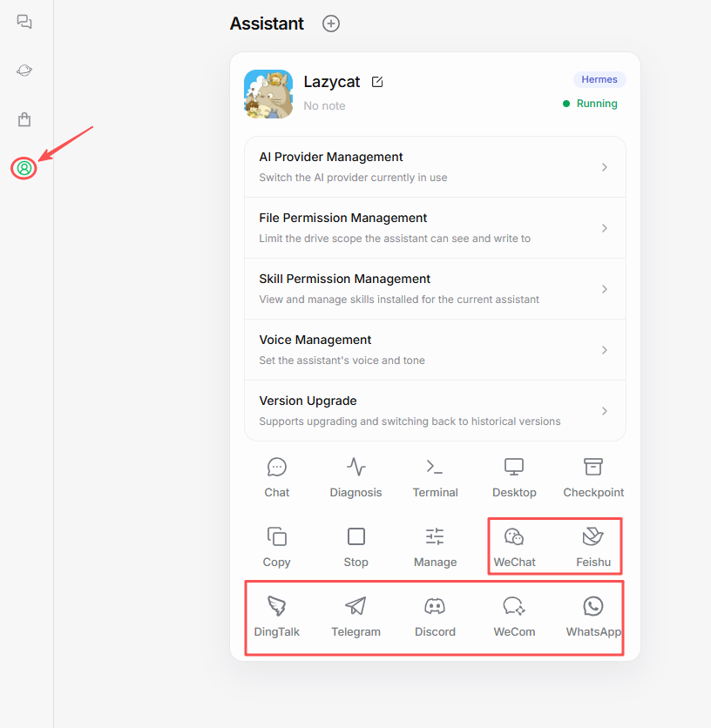Screen dimensions: 711x728
Task: Open File Permission Management title
Action: click(x=343, y=218)
